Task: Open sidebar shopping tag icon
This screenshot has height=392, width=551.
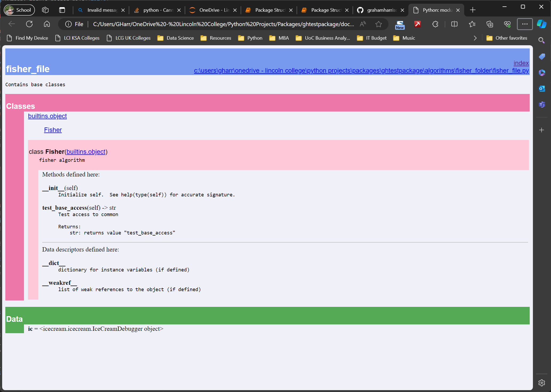Action: (x=542, y=56)
